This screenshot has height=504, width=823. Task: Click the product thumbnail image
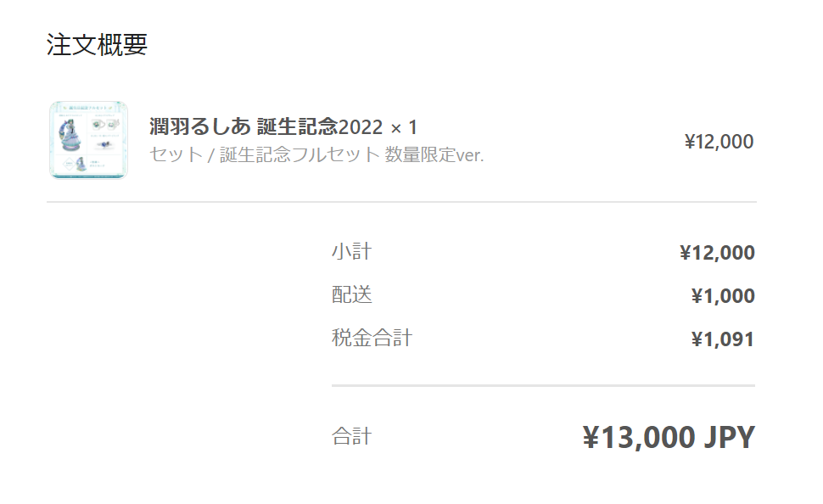pos(88,140)
